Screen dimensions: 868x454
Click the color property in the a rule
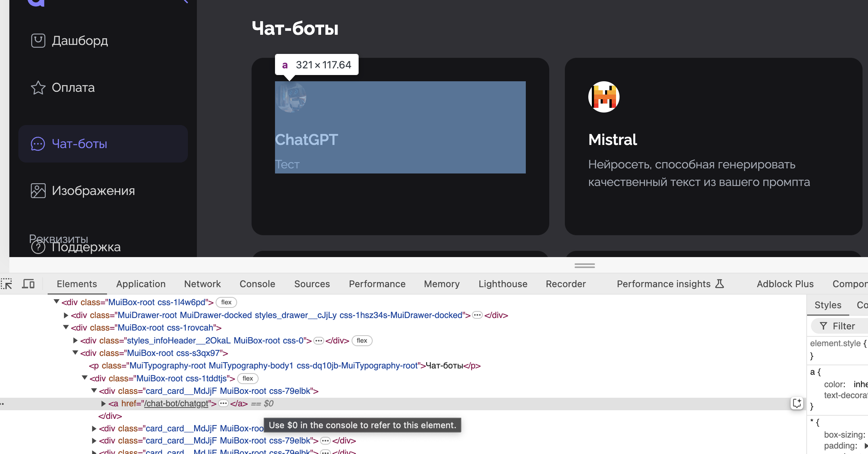[x=834, y=384]
